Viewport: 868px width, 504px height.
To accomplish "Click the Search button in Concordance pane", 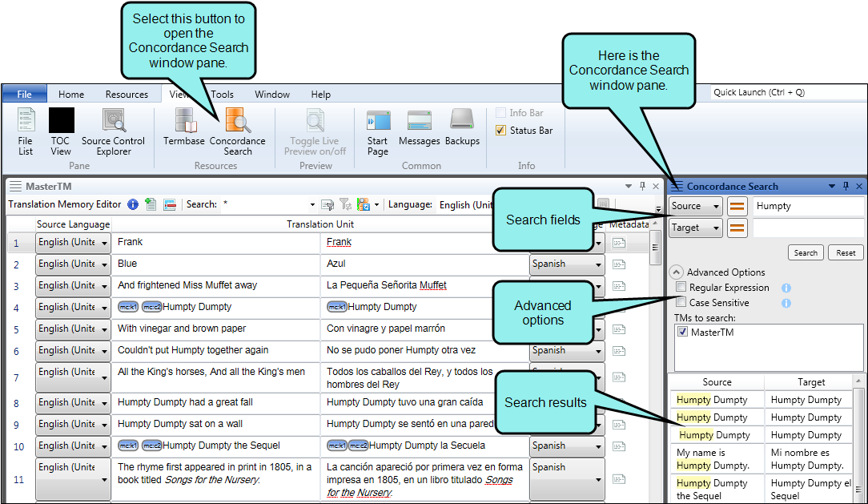I will coord(806,252).
